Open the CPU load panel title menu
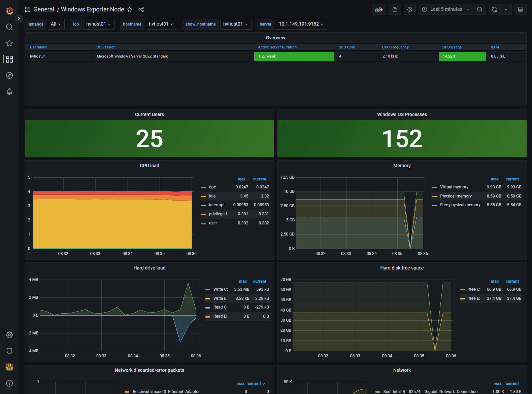The image size is (532, 394). [x=149, y=166]
